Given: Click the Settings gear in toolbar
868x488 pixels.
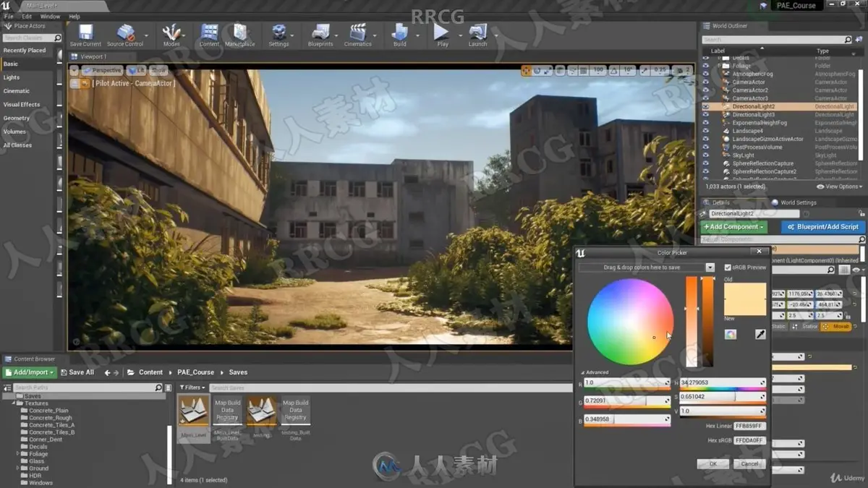Looking at the screenshot, I should click(278, 35).
